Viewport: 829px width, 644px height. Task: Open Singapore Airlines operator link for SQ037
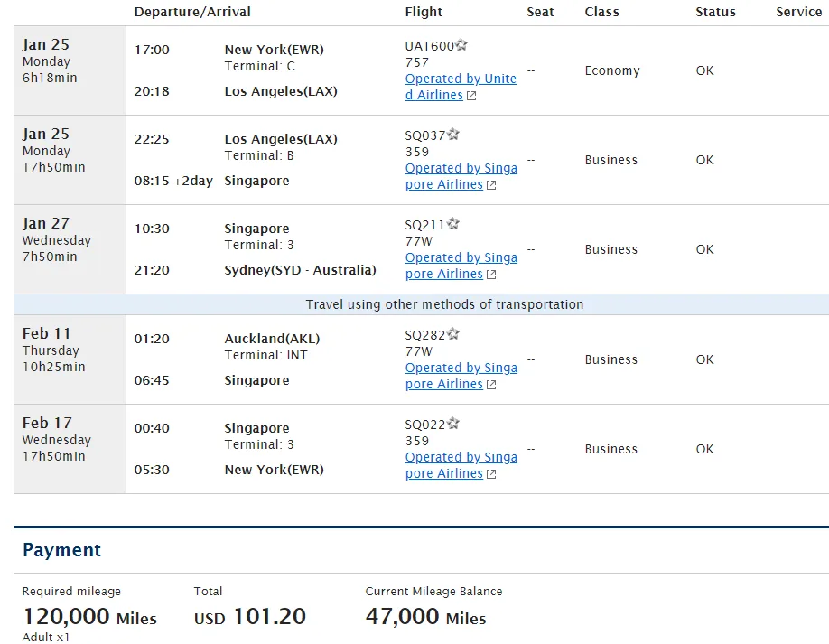coord(461,168)
